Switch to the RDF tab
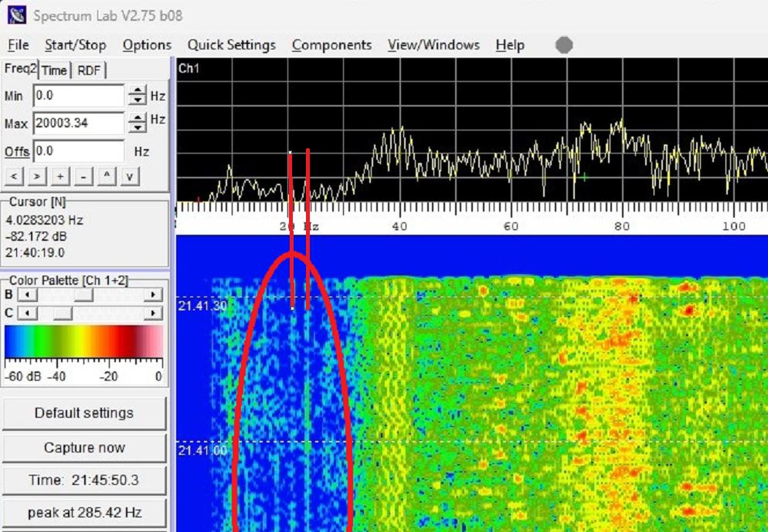The image size is (768, 532). 89,70
